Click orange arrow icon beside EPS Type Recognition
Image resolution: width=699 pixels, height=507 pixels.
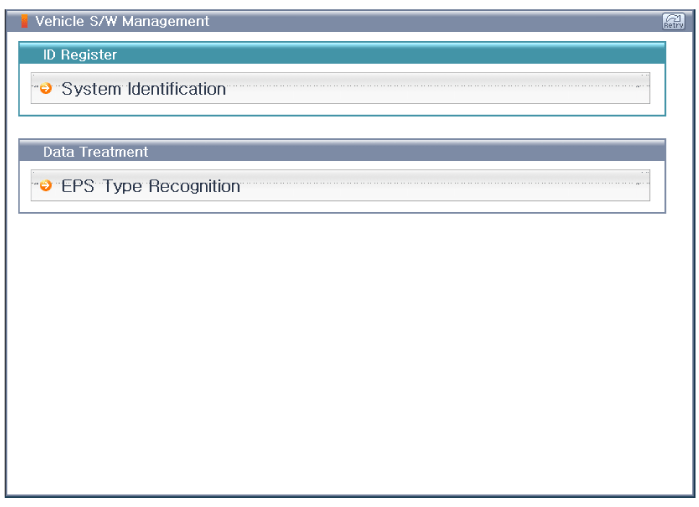coord(46,186)
